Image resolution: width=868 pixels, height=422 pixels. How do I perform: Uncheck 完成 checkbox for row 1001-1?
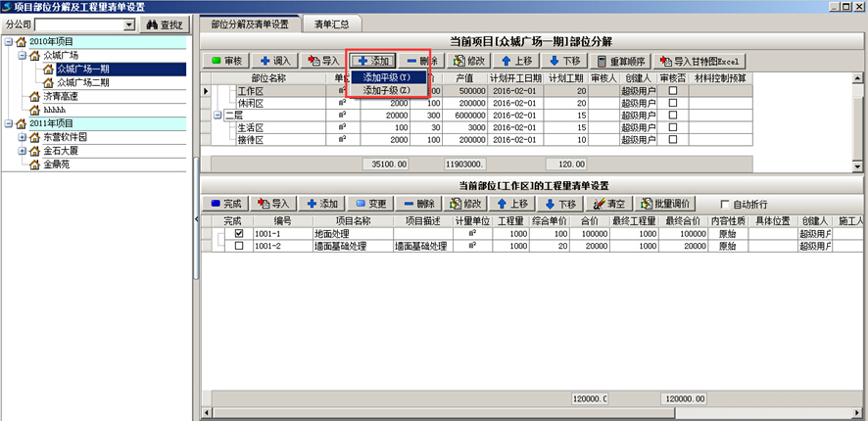click(x=239, y=234)
